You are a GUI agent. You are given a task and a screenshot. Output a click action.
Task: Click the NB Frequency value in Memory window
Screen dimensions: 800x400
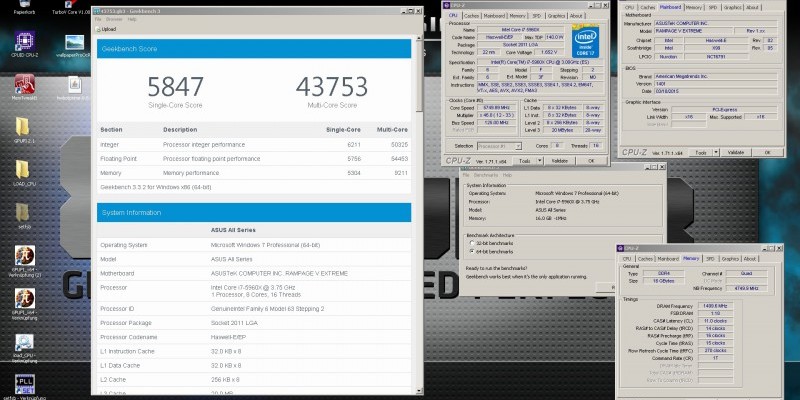pos(746,289)
